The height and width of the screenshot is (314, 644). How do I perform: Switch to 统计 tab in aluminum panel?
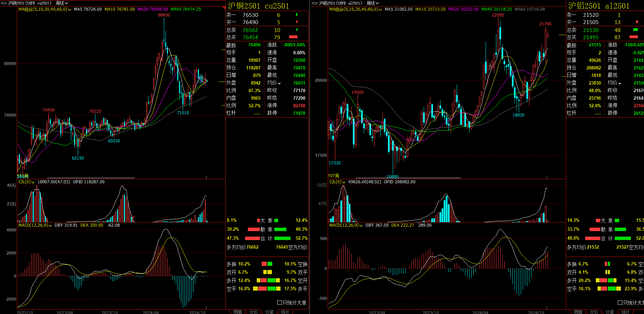(625, 312)
